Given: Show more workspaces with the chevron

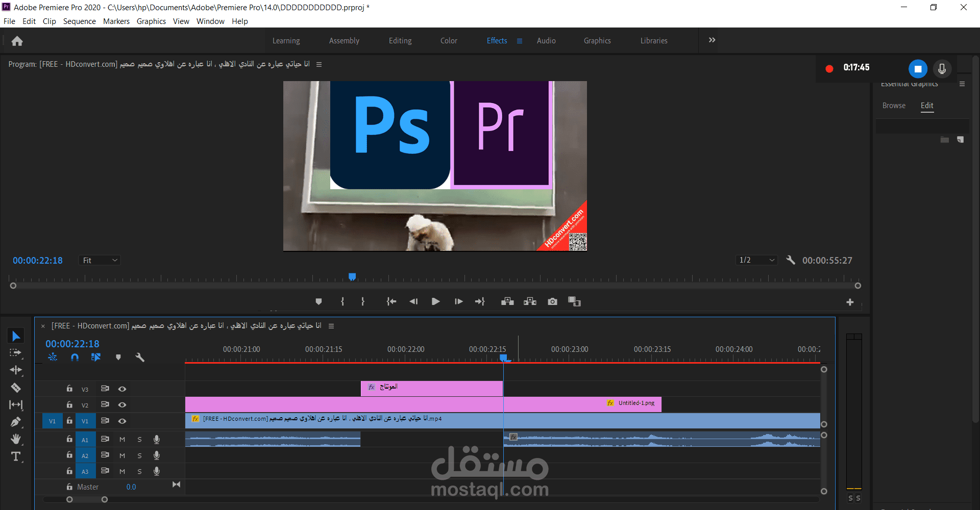Looking at the screenshot, I should tap(712, 40).
